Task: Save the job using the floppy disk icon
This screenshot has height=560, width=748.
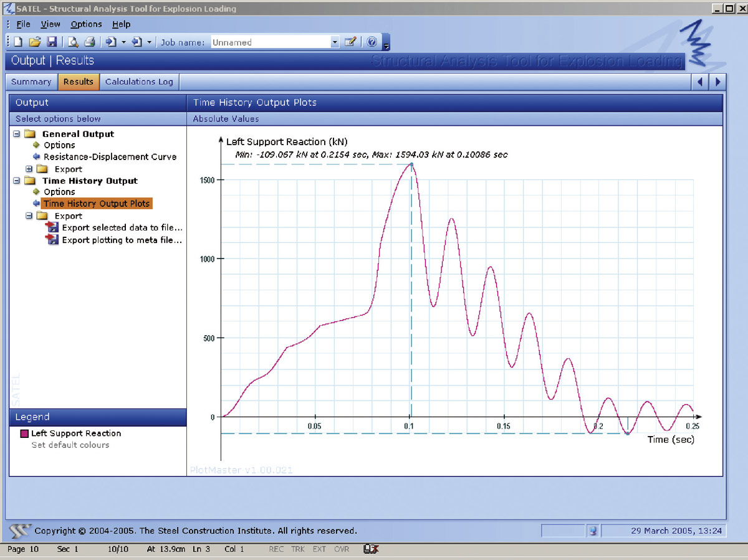Action: pyautogui.click(x=52, y=42)
